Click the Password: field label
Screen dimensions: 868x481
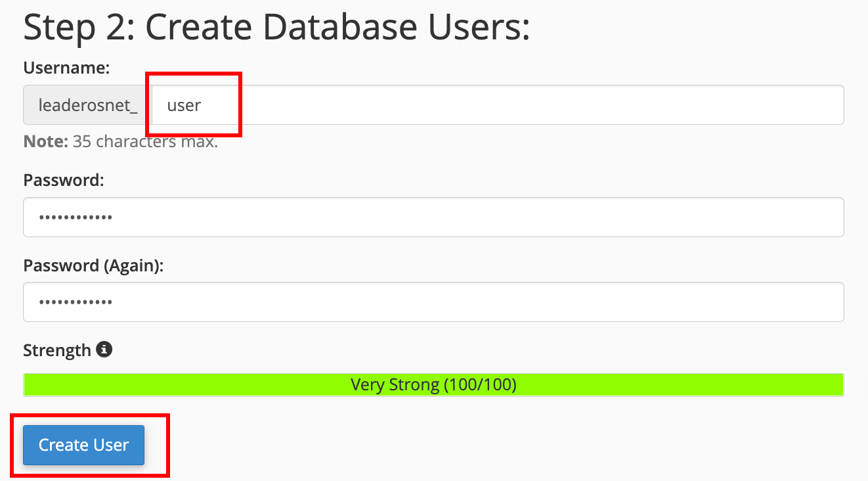pyautogui.click(x=64, y=180)
